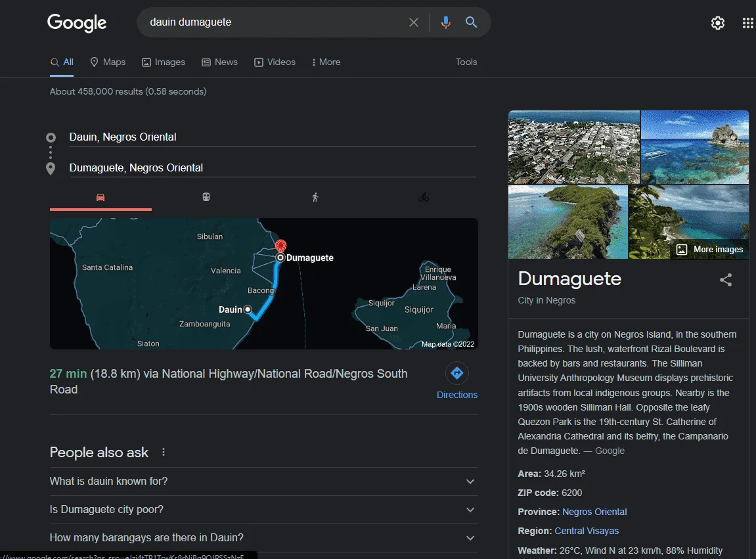Open People also ask options menu
Screen dimensions: 756x559
coord(164,452)
